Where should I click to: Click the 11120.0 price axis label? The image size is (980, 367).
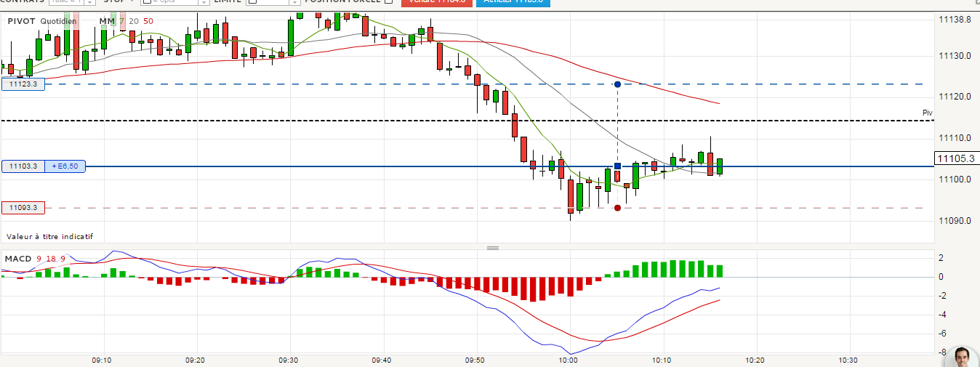pos(955,97)
